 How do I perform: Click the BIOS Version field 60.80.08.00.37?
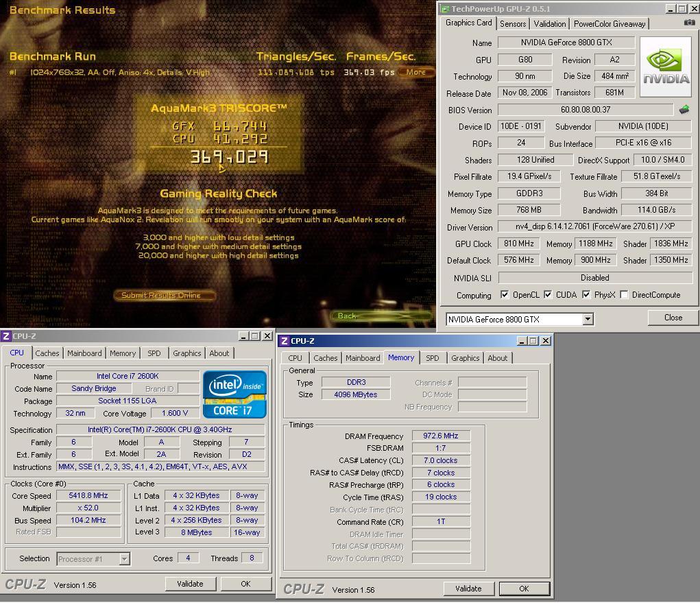(x=586, y=110)
